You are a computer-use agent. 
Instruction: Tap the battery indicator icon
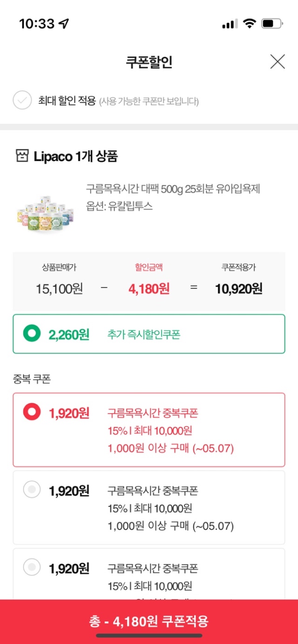pos(271,24)
